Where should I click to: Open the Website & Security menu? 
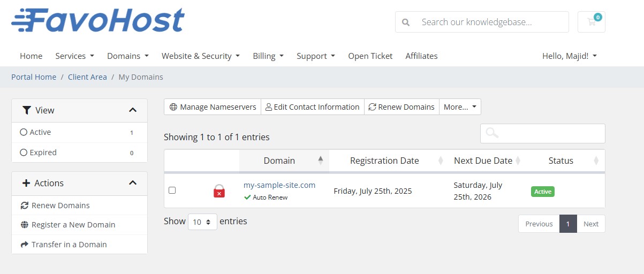pyautogui.click(x=200, y=56)
